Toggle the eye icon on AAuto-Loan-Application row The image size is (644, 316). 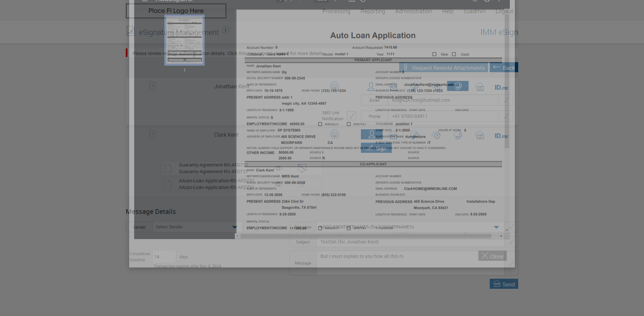pyautogui.click(x=278, y=184)
